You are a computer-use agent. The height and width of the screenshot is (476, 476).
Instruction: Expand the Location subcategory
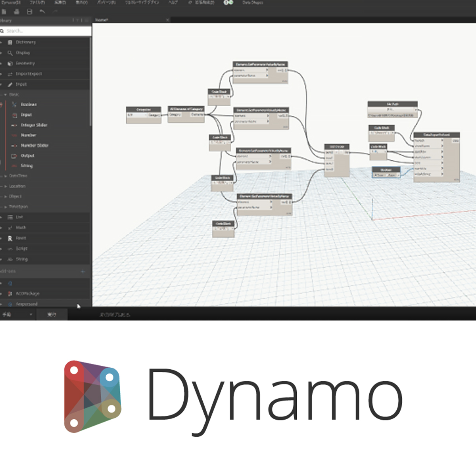coord(6,186)
